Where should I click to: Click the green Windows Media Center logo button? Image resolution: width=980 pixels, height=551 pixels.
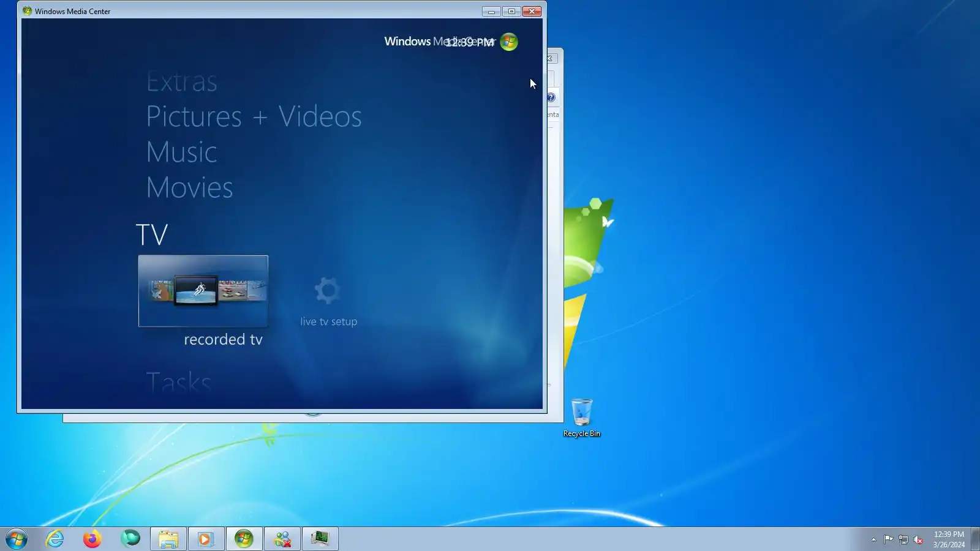(x=509, y=42)
